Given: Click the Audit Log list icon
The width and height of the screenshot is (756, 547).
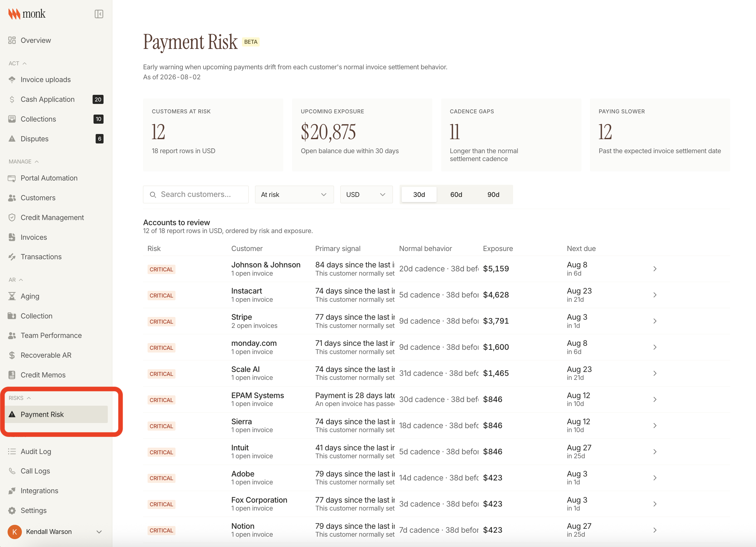Looking at the screenshot, I should [x=12, y=451].
